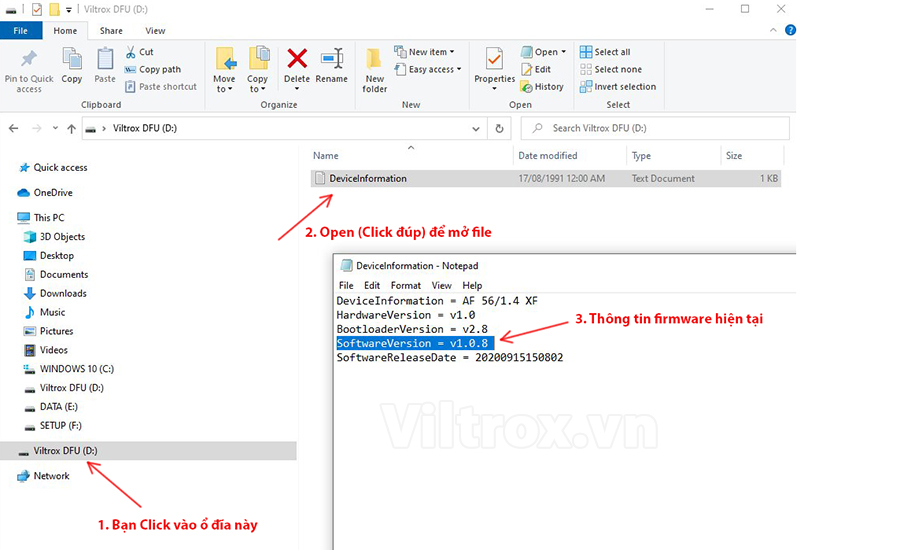This screenshot has width=900, height=550.
Task: Click the History button
Action: pyautogui.click(x=542, y=87)
